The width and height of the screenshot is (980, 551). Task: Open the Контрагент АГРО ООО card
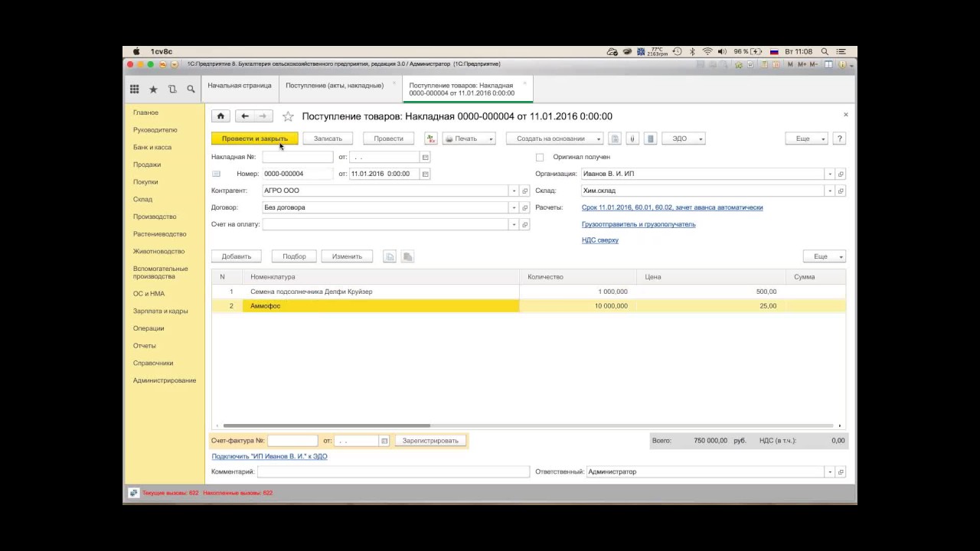(x=525, y=191)
